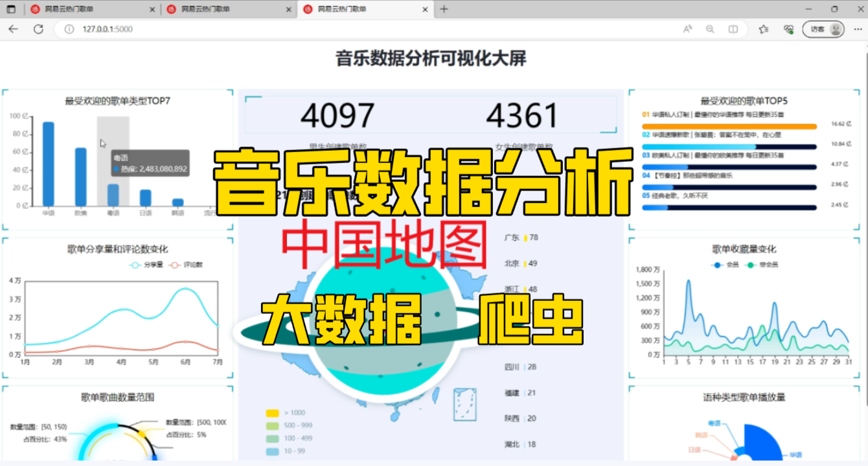The height and width of the screenshot is (466, 868).
Task: Click the 四川 28 ranking row
Action: pyautogui.click(x=521, y=367)
